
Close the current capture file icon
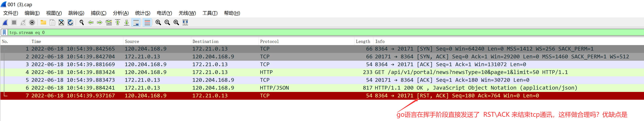61,22
